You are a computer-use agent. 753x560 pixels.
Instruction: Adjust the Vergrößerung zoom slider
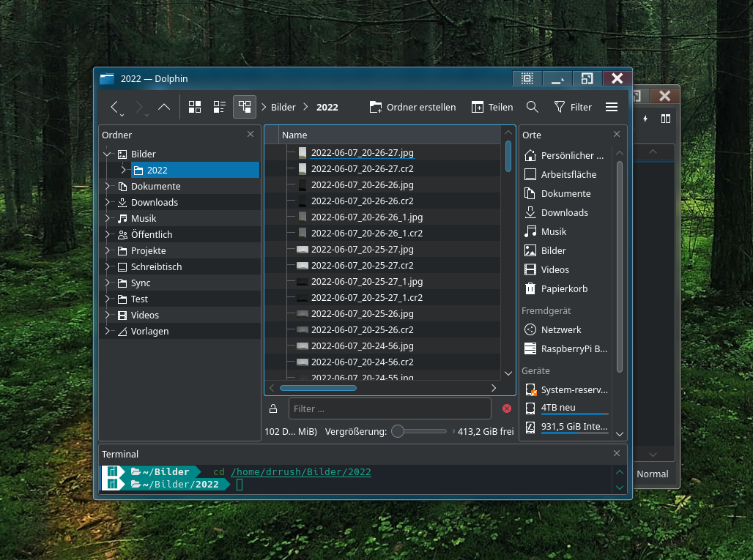[419, 431]
